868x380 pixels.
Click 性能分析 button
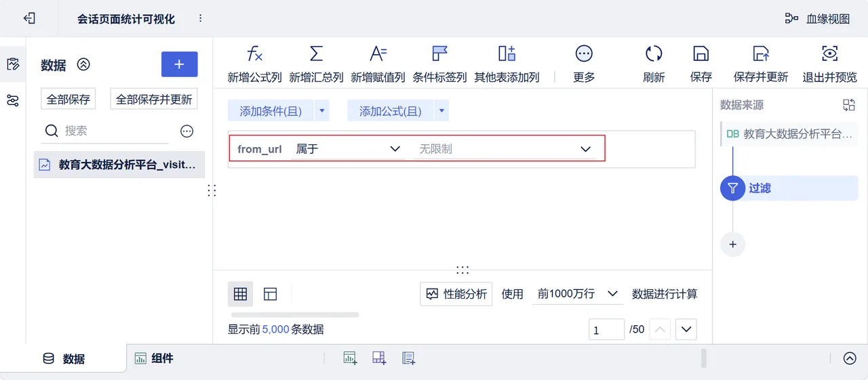(x=456, y=294)
